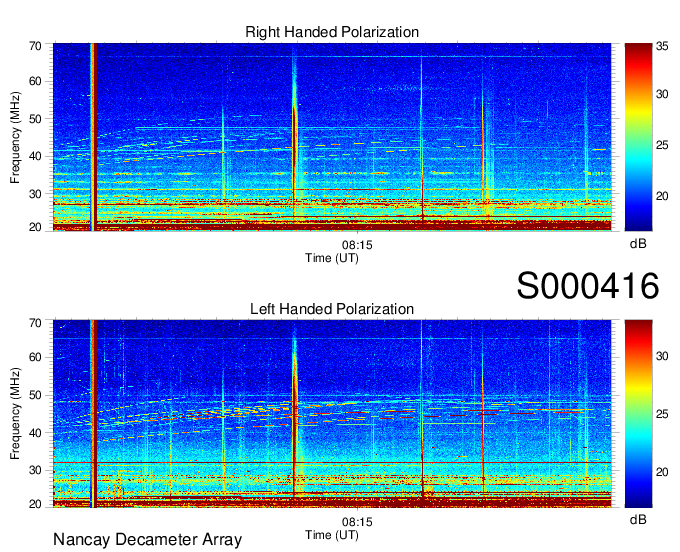Click the 30 frequency tick on bottom plot
This screenshot has height=552, width=680.
pos(35,470)
